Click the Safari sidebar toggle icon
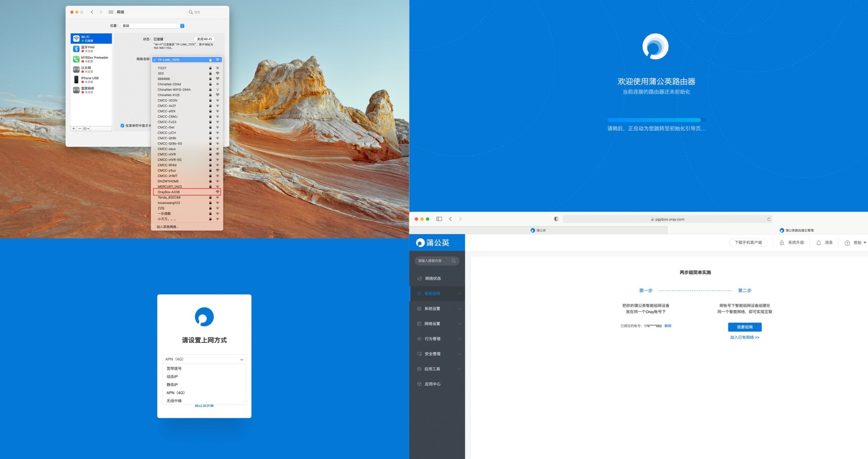Image resolution: width=868 pixels, height=459 pixels. 439,219
